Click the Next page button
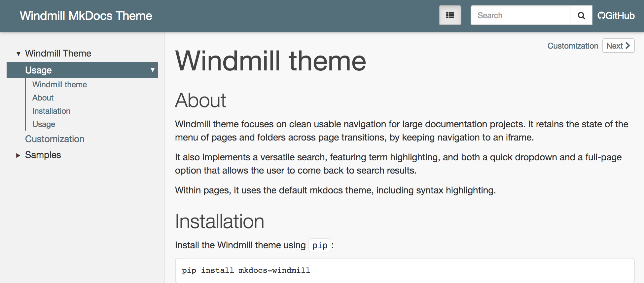This screenshot has height=283, width=644. coord(618,46)
